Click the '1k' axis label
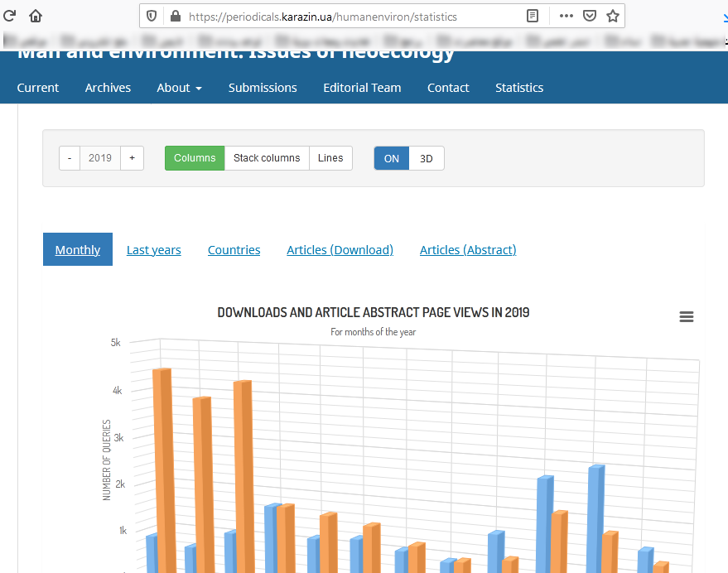This screenshot has height=573, width=728. 123,531
